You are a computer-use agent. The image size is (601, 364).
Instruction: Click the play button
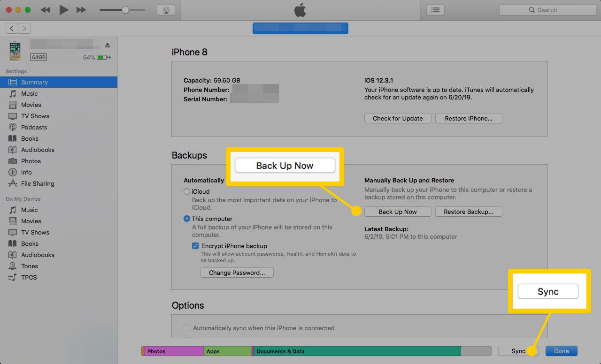click(64, 10)
